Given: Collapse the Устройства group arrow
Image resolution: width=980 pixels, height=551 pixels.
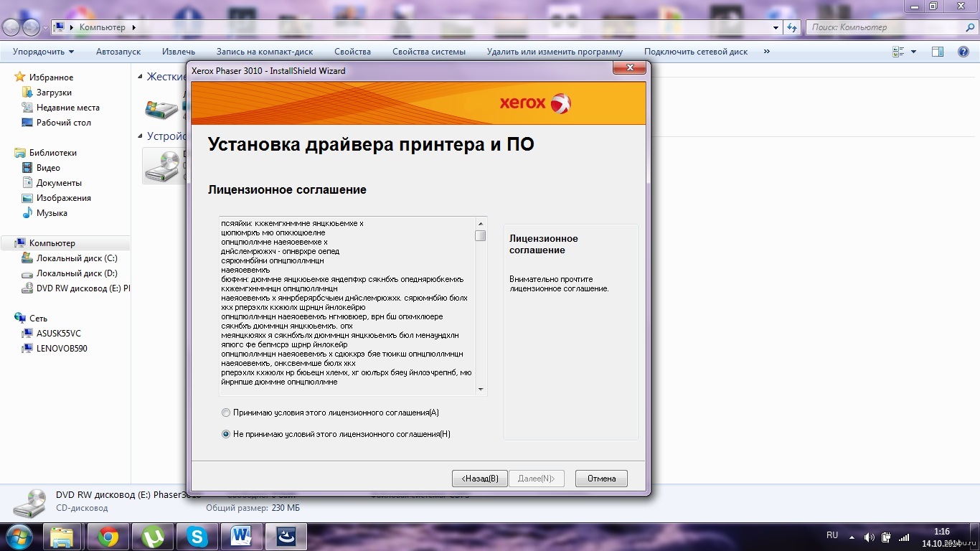Looking at the screenshot, I should pyautogui.click(x=141, y=136).
